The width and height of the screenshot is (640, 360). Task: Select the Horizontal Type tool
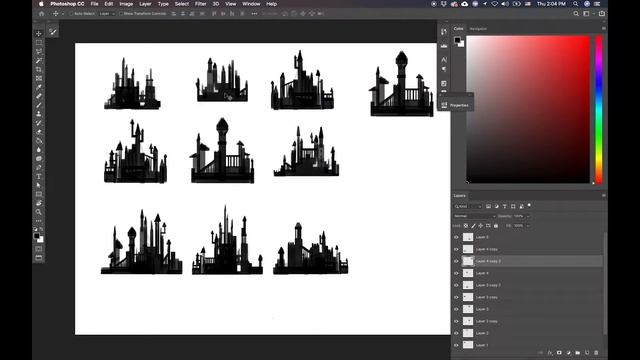(39, 176)
